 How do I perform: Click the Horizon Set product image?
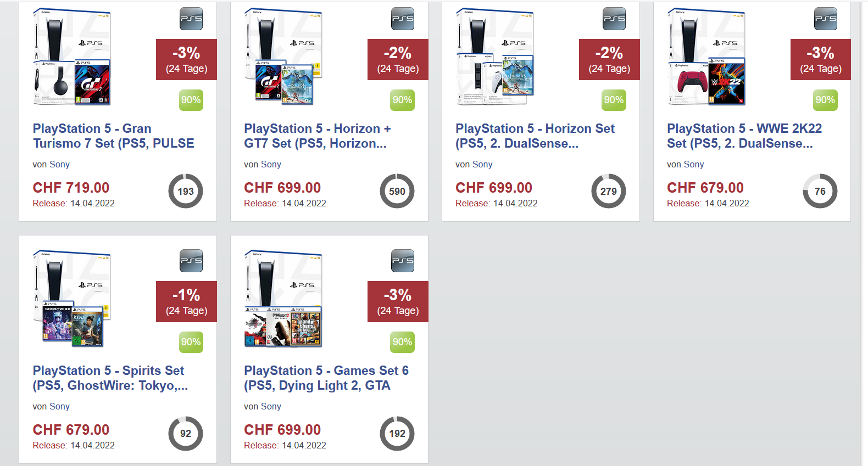[x=495, y=57]
